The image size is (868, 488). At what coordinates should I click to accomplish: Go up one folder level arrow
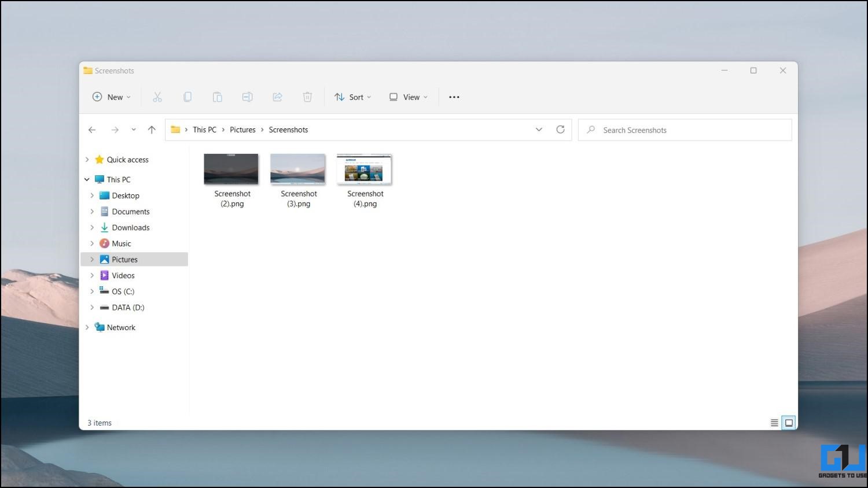coord(152,130)
